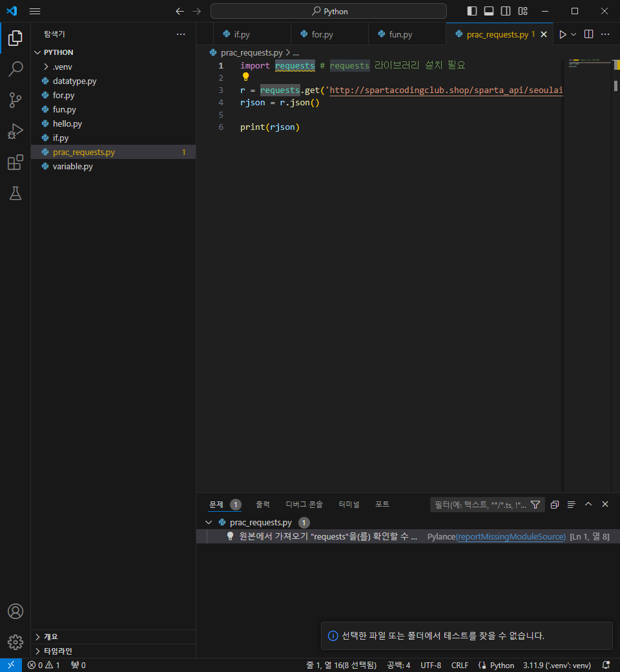Screen dimensions: 620x672
Task: Click the breadcrumb ellipsis after prac_requests.py
Action: 296,53
